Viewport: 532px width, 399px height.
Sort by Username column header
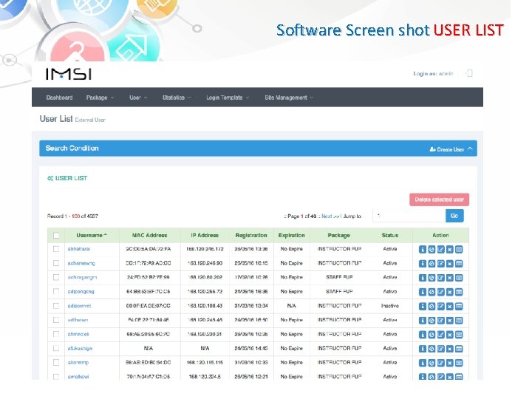[92, 235]
